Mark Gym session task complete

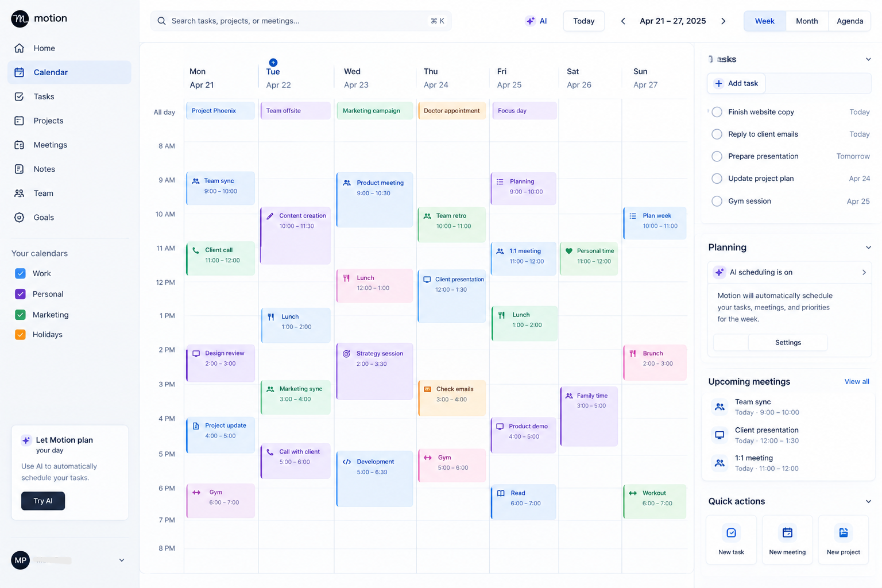tap(717, 201)
